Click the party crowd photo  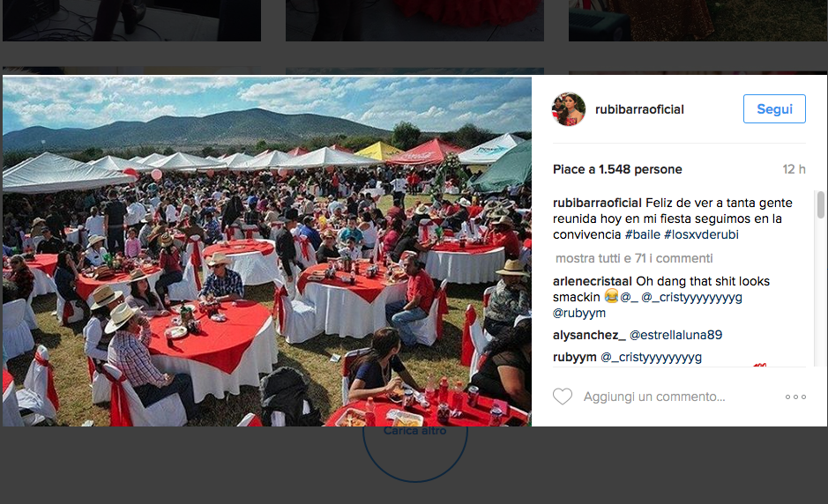[x=267, y=251]
